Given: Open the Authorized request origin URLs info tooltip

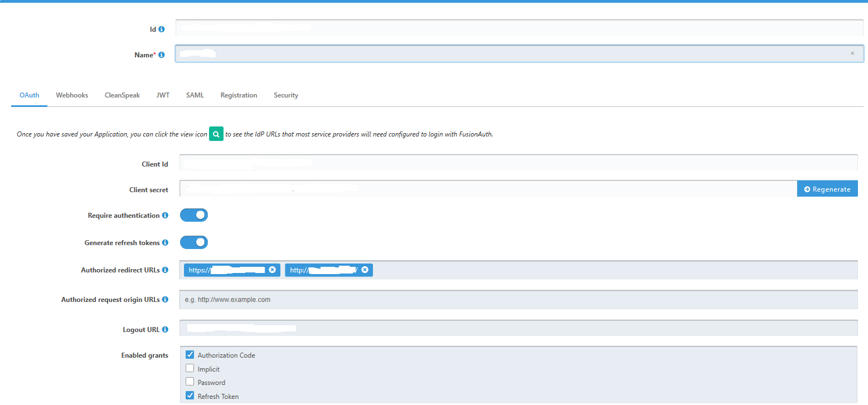Looking at the screenshot, I should (x=166, y=299).
